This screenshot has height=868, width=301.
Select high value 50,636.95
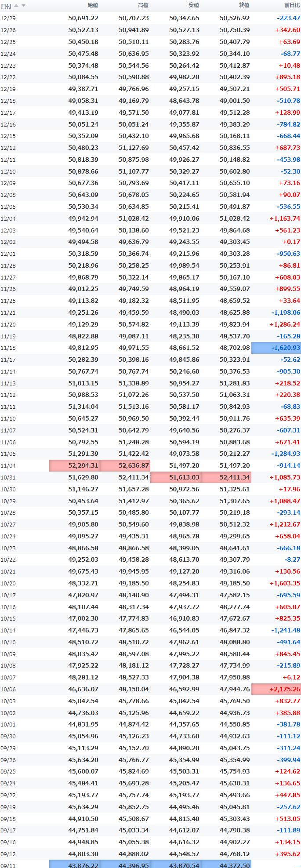(134, 54)
